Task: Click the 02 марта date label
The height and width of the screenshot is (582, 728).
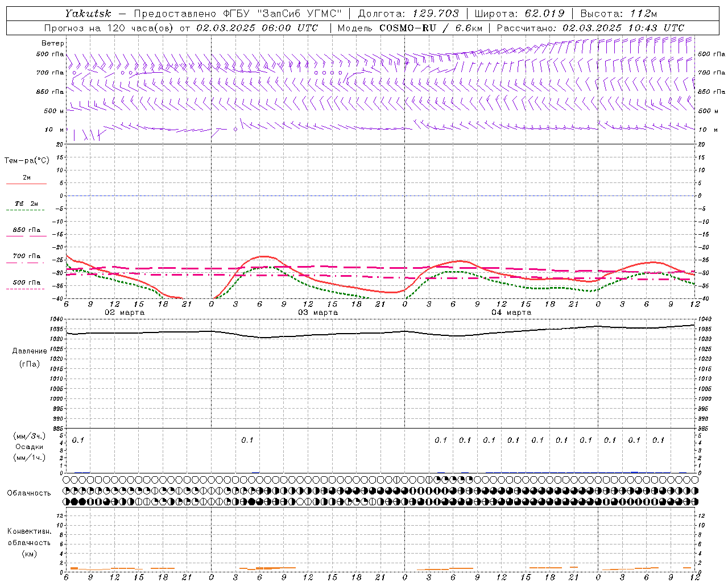Action: point(125,313)
